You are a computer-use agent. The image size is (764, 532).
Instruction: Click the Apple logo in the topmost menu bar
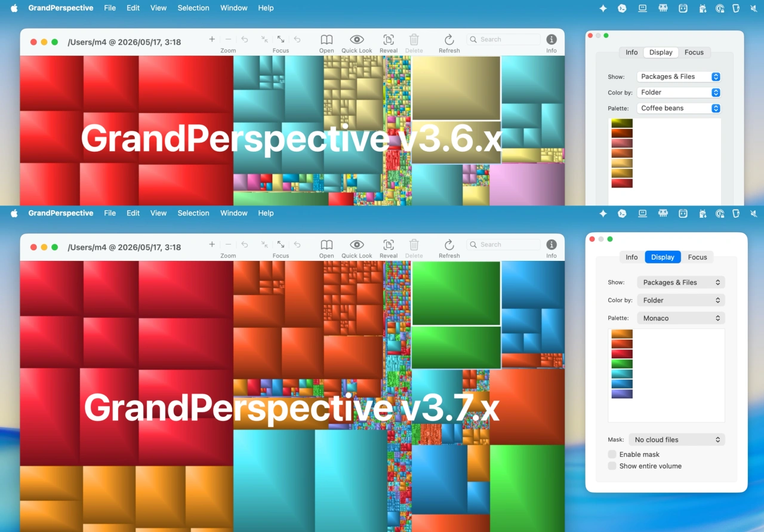(x=14, y=8)
